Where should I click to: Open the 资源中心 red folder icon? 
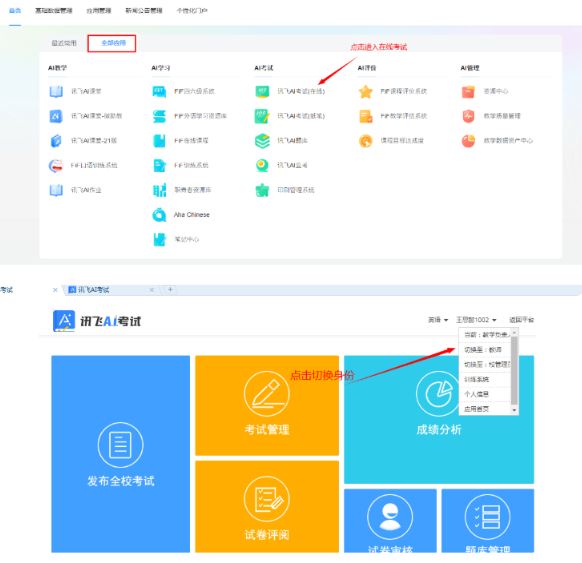tap(468, 91)
